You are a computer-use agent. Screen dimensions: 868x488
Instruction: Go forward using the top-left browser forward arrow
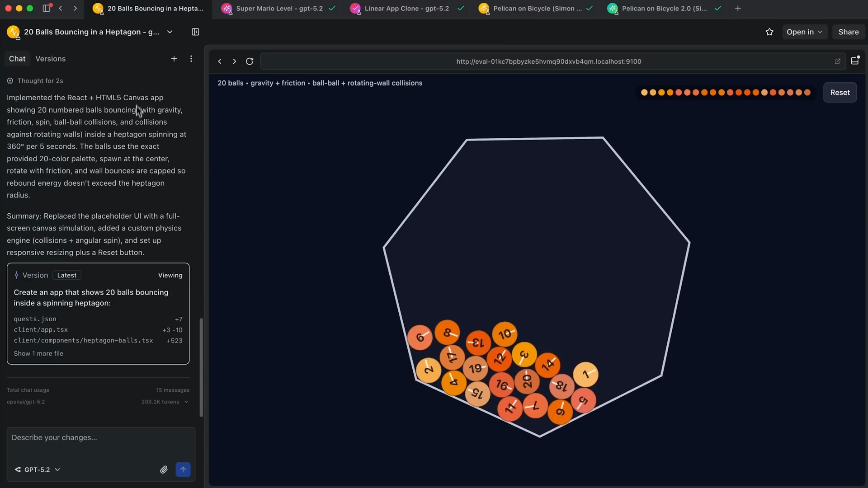[x=75, y=8]
